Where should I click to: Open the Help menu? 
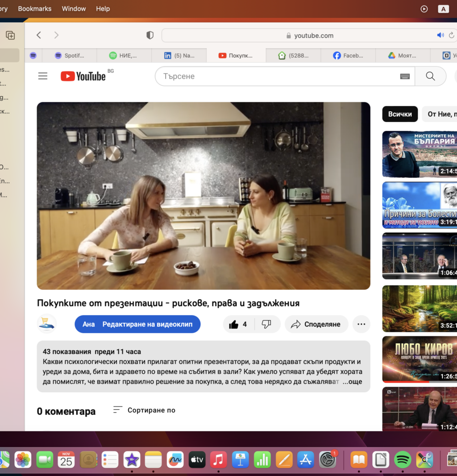[103, 9]
